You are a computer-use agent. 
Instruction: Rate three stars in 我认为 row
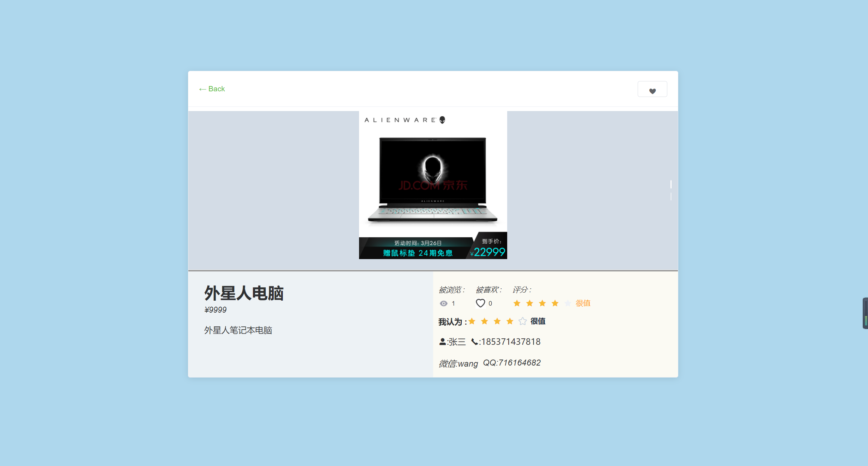tap(497, 321)
